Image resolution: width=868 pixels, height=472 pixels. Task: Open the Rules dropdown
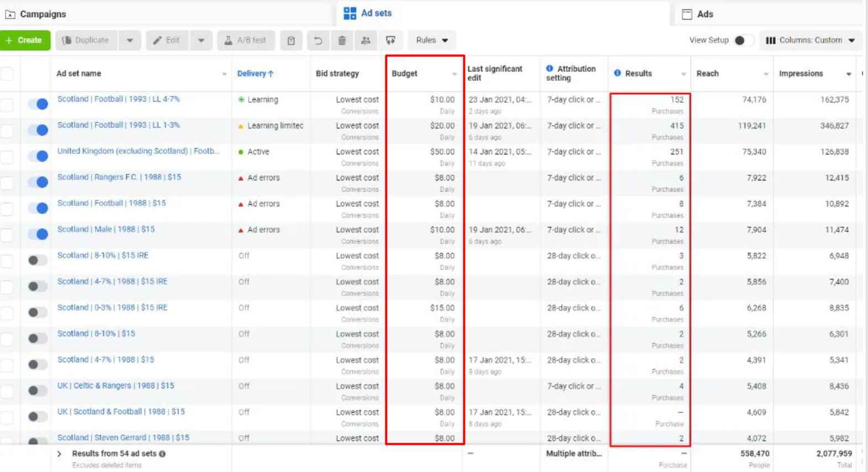click(x=432, y=40)
